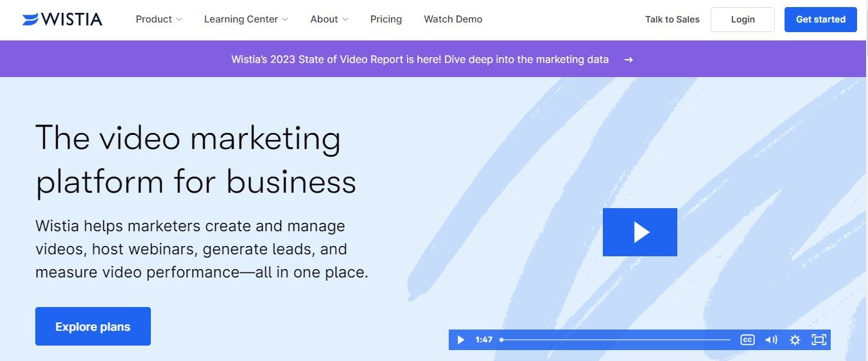This screenshot has height=361, width=868.
Task: Go to the Pricing page
Action: (x=386, y=19)
